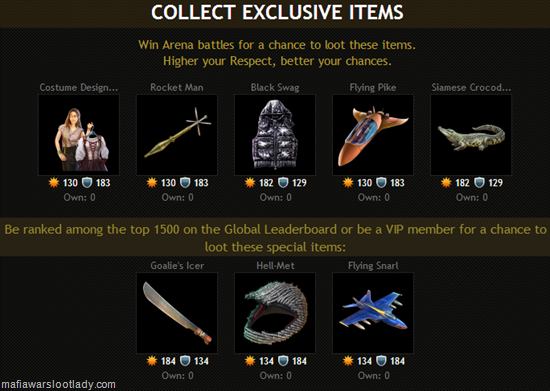This screenshot has width=550, height=391.
Task: Click the Rocket Man item title
Action: tap(177, 87)
